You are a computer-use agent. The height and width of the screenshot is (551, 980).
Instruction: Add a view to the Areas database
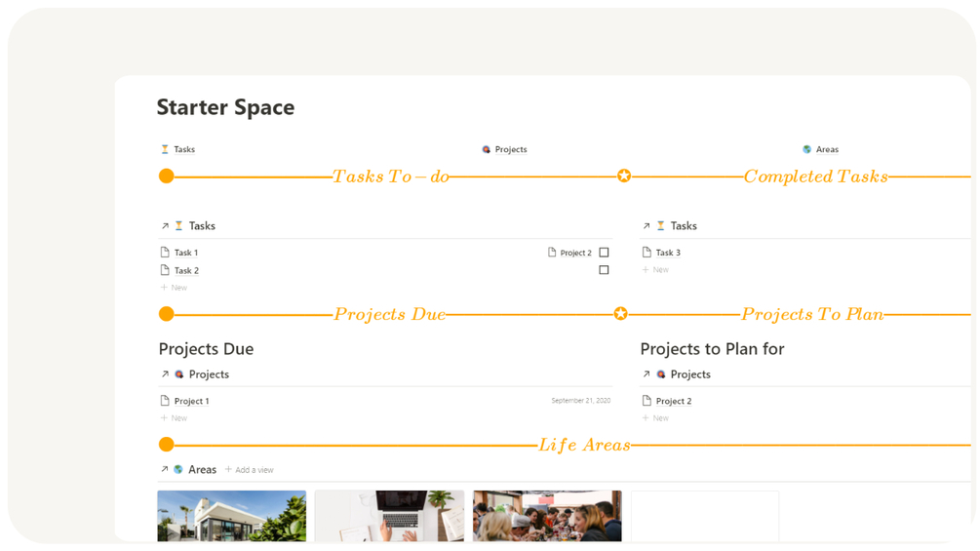click(250, 470)
